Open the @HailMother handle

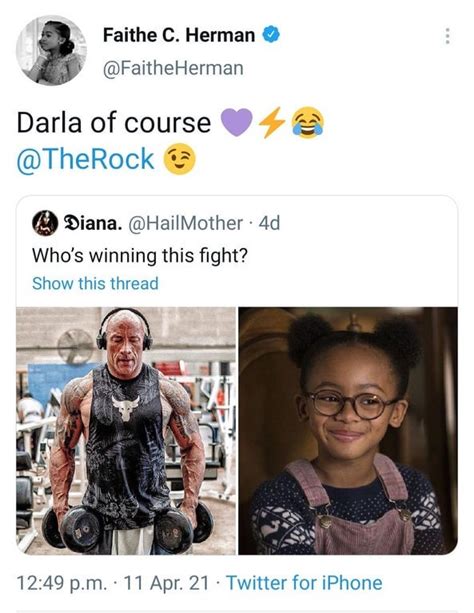pyautogui.click(x=186, y=223)
